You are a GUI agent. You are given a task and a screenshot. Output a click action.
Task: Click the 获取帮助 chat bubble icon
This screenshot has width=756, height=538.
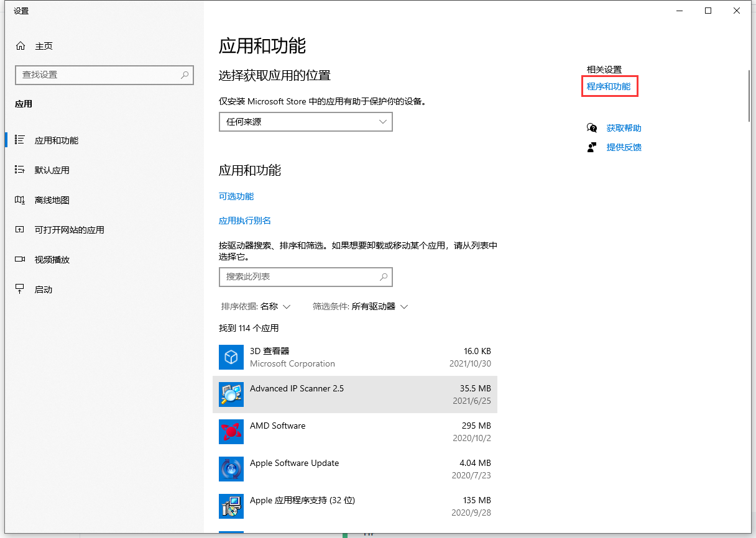(x=592, y=128)
